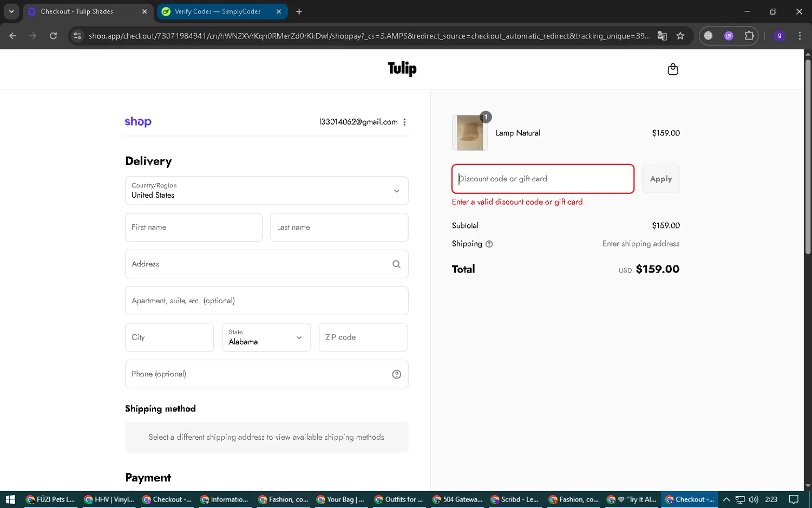Image resolution: width=812 pixels, height=508 pixels.
Task: Show hidden system tray icons
Action: [x=726, y=499]
